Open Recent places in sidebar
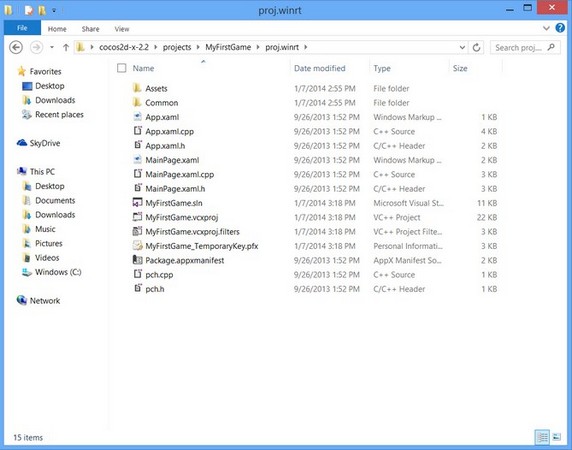This screenshot has width=572, height=450. coord(59,115)
